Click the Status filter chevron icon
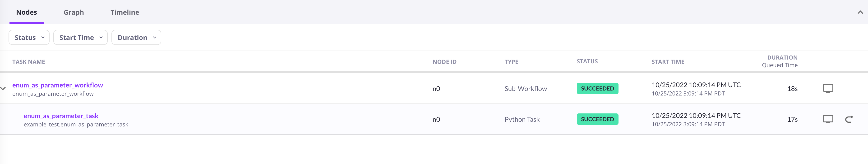The height and width of the screenshot is (164, 868). tap(43, 37)
